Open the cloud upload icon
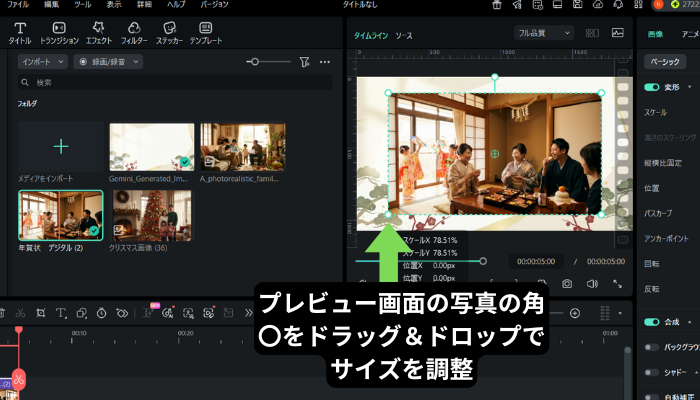This screenshot has width=700, height=400. click(598, 4)
